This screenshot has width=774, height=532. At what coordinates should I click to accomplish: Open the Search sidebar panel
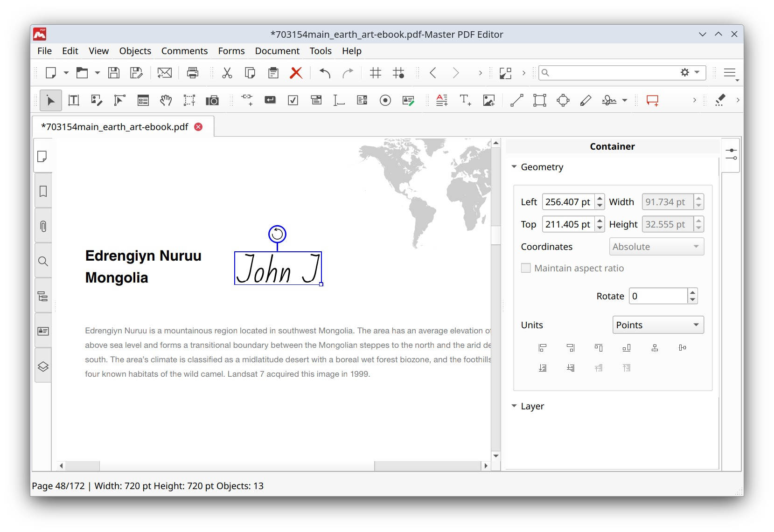click(x=43, y=261)
